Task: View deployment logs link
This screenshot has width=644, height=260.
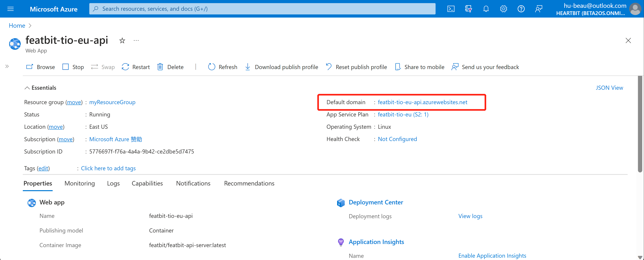Action: coord(470,216)
